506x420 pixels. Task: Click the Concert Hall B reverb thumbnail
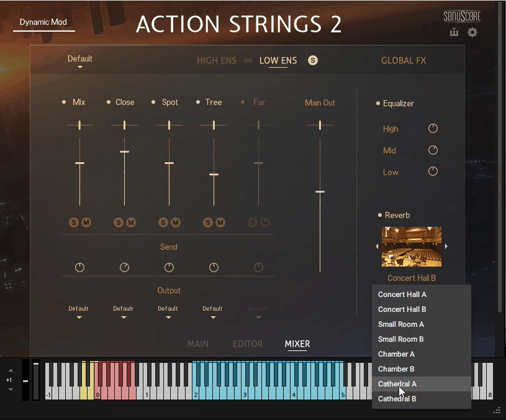click(411, 246)
